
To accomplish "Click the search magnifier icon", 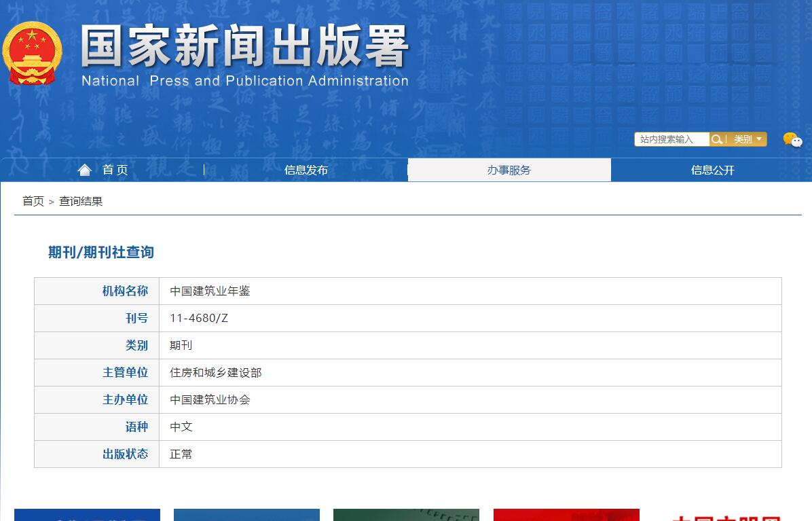I will click(x=718, y=139).
